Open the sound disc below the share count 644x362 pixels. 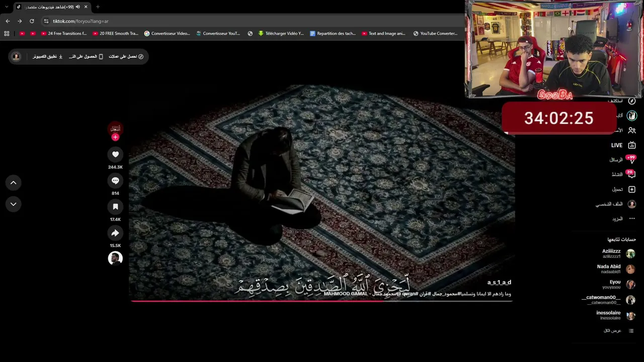click(115, 258)
